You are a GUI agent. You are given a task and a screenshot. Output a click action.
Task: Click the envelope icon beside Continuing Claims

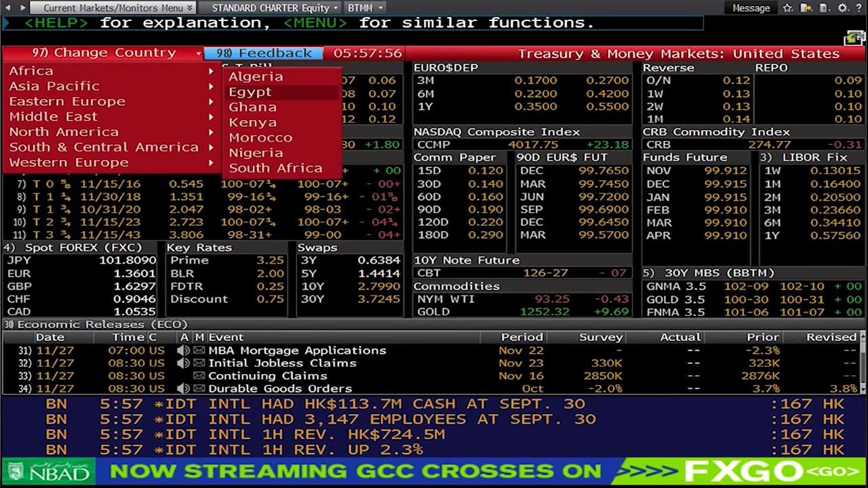(199, 375)
